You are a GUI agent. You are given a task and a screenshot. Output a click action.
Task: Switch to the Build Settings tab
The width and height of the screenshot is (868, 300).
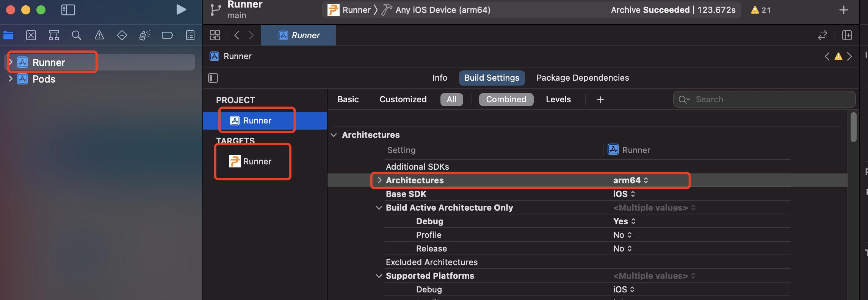tap(492, 78)
